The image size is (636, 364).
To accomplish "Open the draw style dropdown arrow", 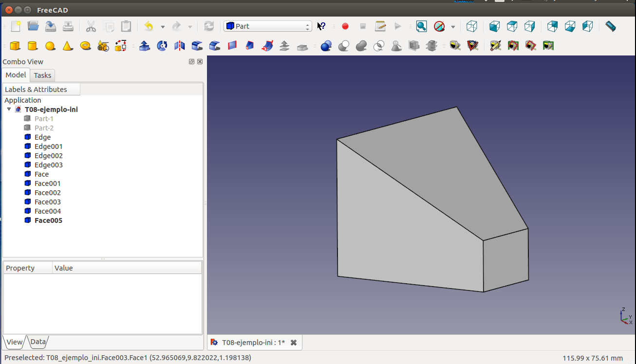I will click(453, 27).
